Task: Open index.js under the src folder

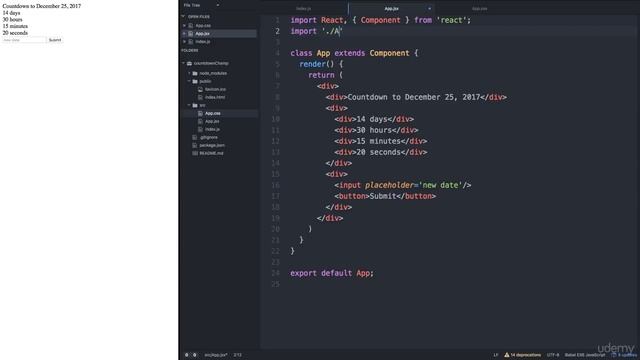Action: click(212, 129)
